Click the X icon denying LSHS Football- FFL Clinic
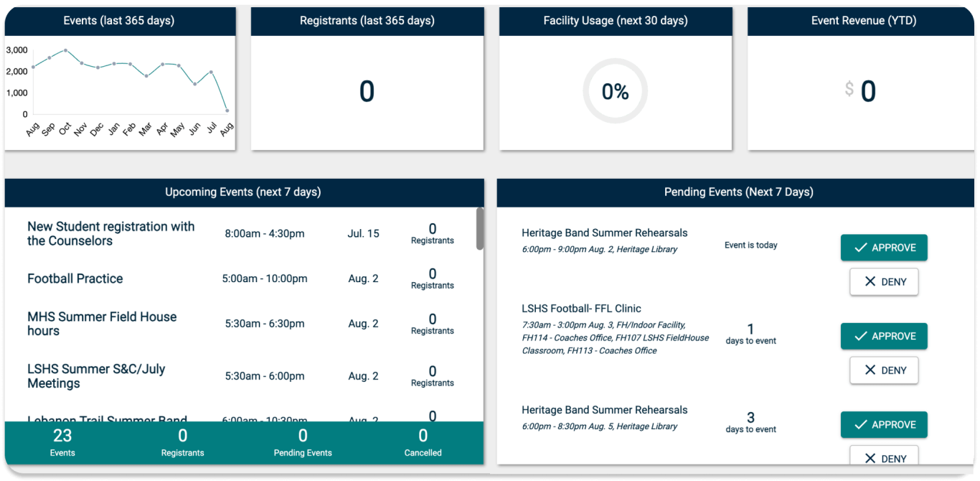The height and width of the screenshot is (481, 980). 869,370
